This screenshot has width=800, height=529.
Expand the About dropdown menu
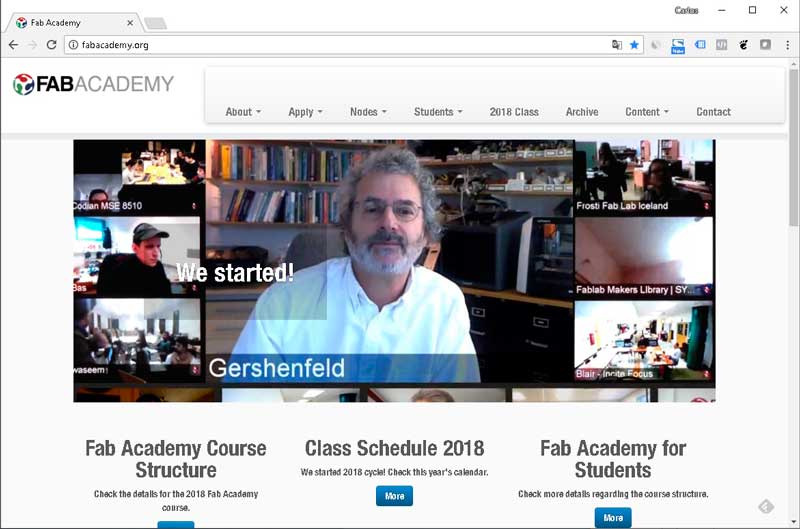pos(243,112)
